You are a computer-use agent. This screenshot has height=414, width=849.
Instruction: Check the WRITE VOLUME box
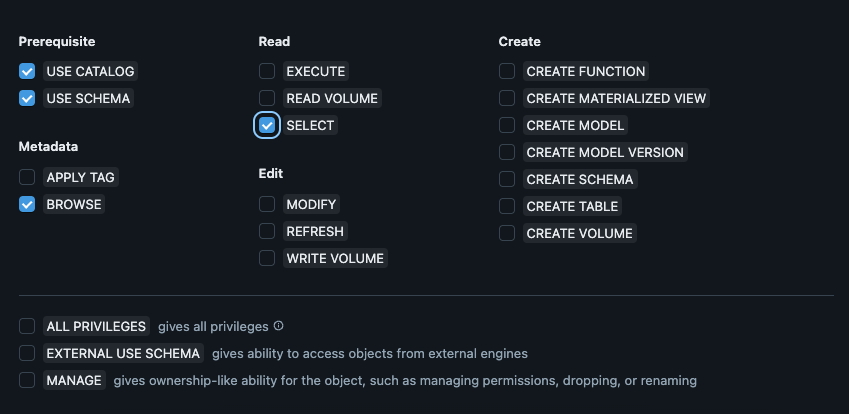267,259
